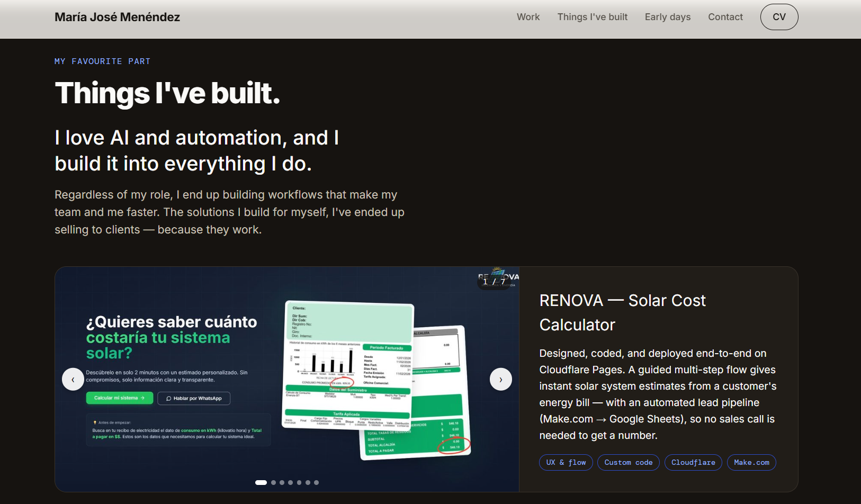Go to Things I've built in navigation
This screenshot has width=861, height=504.
(593, 17)
